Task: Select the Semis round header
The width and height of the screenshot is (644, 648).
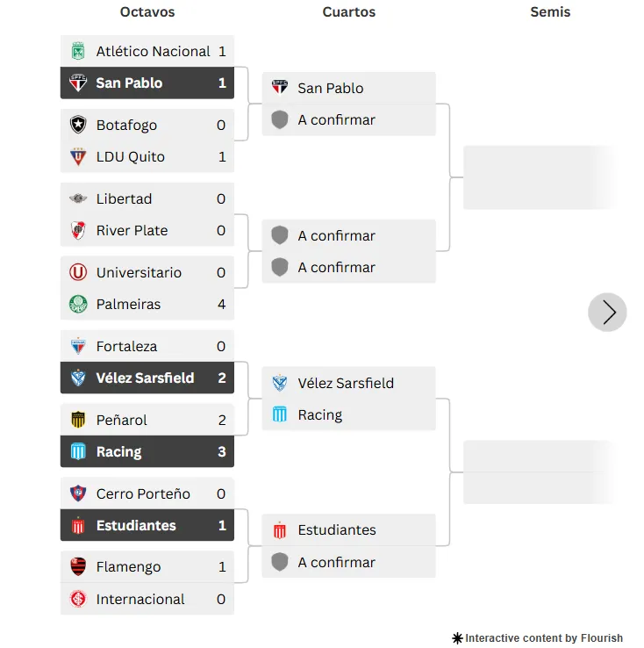Action: 550,12
